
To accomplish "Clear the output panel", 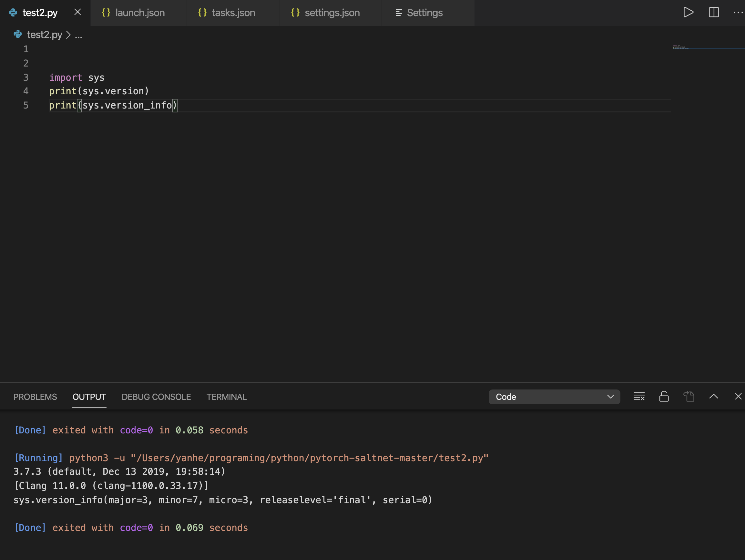I will coord(638,397).
